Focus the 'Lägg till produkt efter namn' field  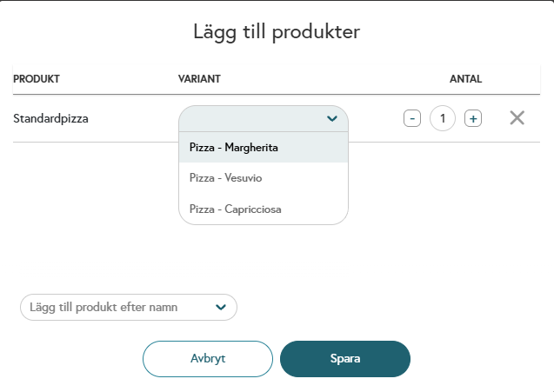(x=129, y=307)
